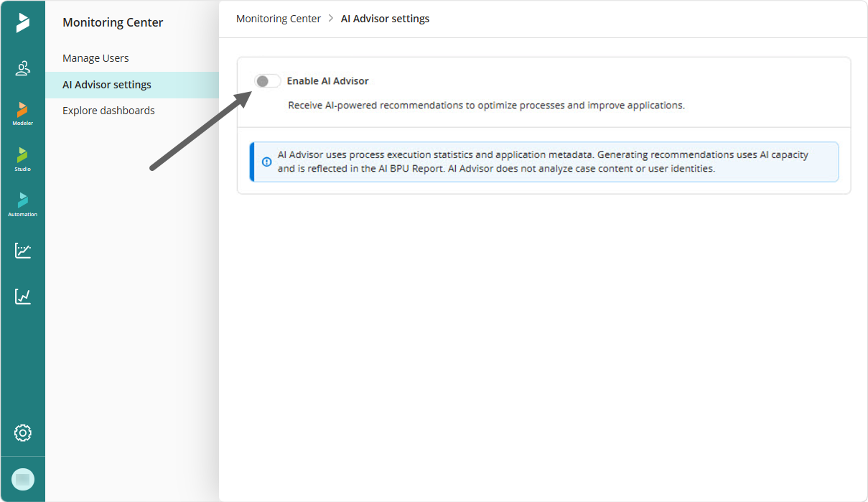Click the Monitoring Center breadcrumb link
Viewport: 868px width, 502px height.
pos(279,19)
